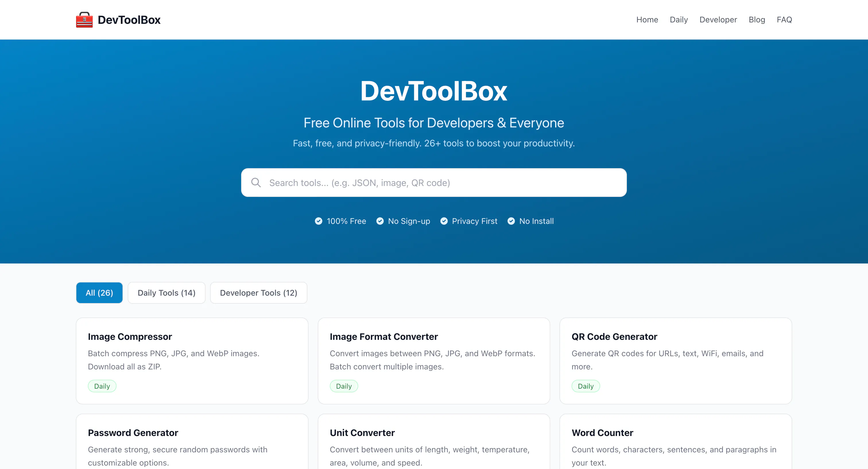Click the 'No Sign-up' text
868x469 pixels.
pyautogui.click(x=409, y=221)
